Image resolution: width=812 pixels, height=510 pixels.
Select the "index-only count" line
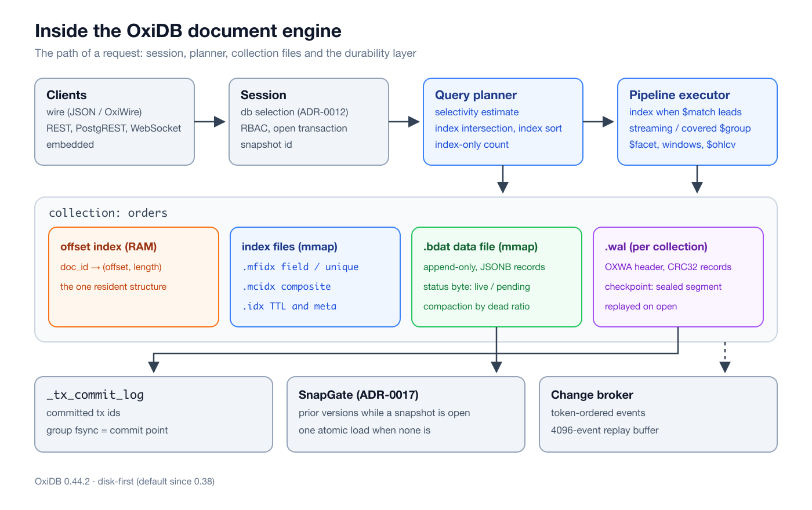click(x=472, y=144)
